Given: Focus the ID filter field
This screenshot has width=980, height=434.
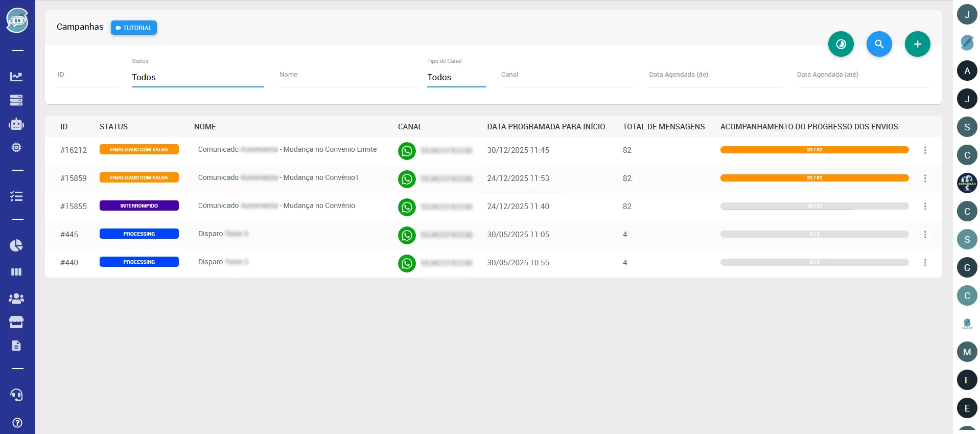Looking at the screenshot, I should 87,77.
